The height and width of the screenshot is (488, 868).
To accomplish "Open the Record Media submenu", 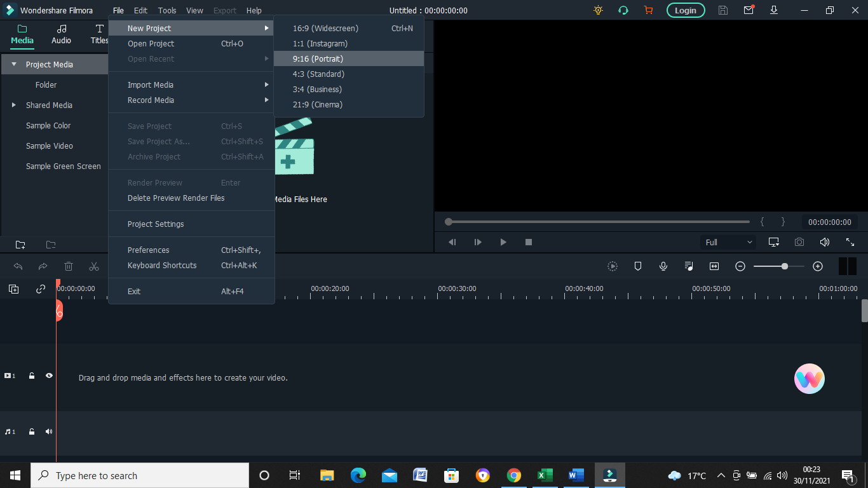I will point(191,100).
